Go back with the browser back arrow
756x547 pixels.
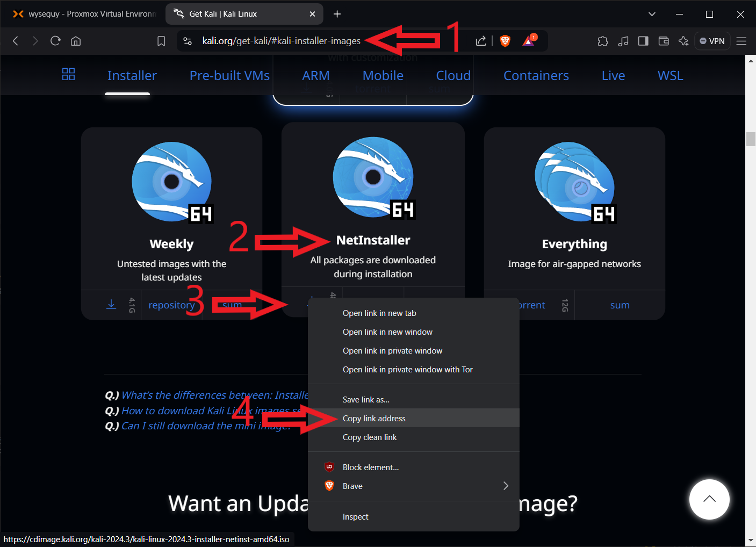coord(16,41)
